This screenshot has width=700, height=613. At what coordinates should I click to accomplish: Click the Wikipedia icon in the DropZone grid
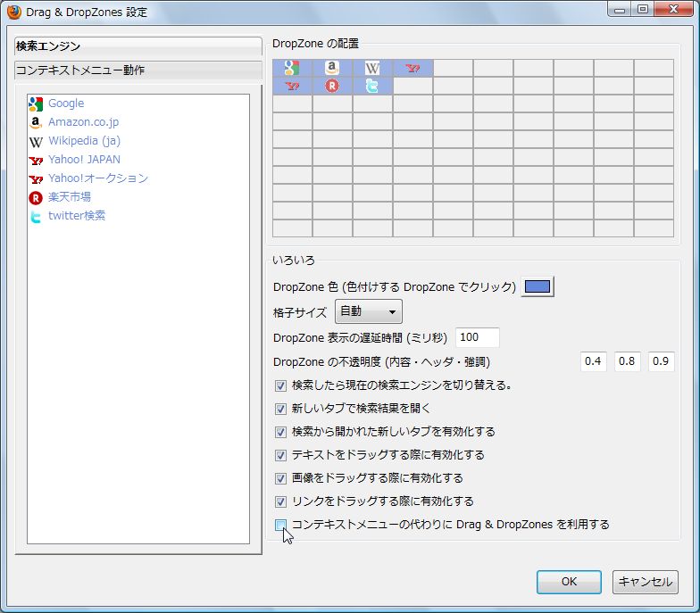(372, 68)
